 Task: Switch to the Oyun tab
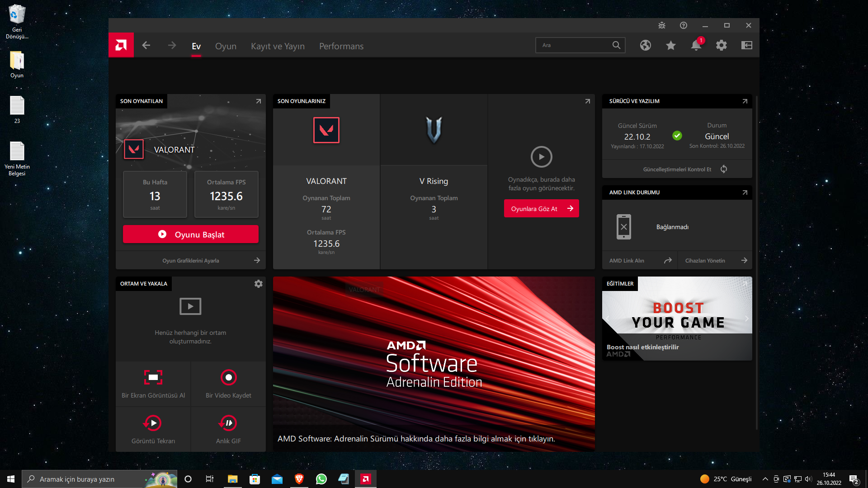pos(226,46)
